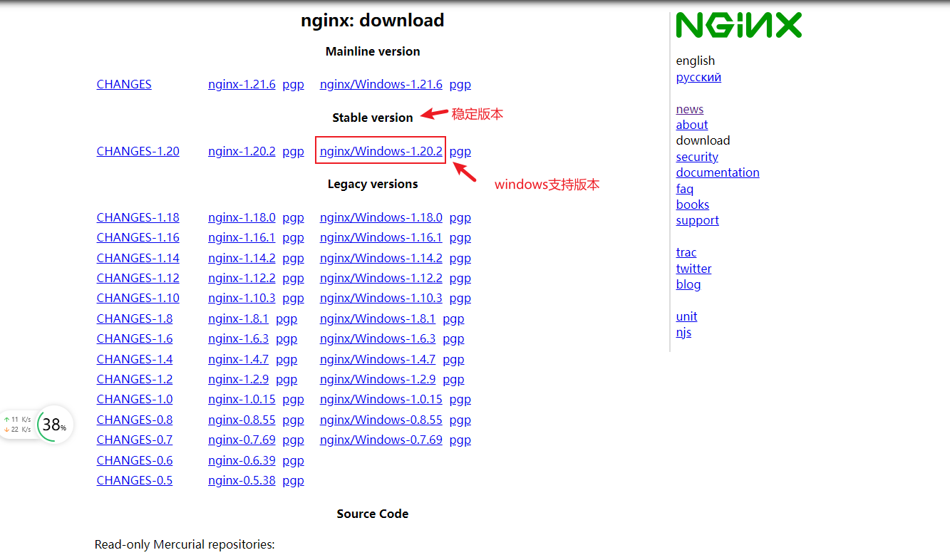Screen dimensions: 950x560
Task: Download nginx/Windows-0.7.69
Action: [x=381, y=440]
